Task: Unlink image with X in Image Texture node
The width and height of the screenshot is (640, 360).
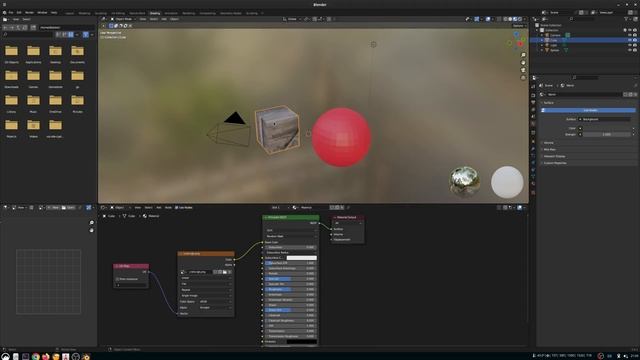Action: [229, 272]
